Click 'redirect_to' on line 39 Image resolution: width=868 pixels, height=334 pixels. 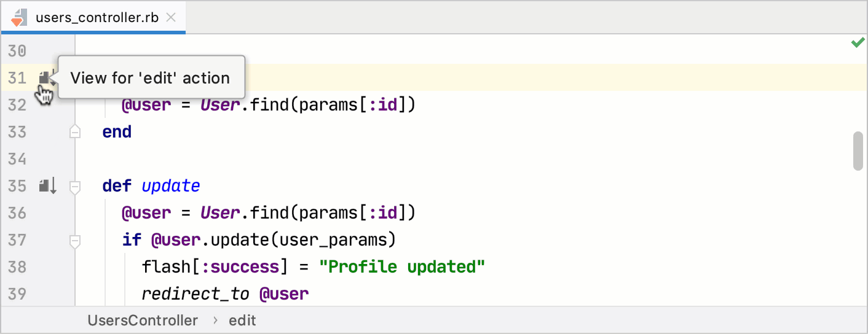coord(195,294)
